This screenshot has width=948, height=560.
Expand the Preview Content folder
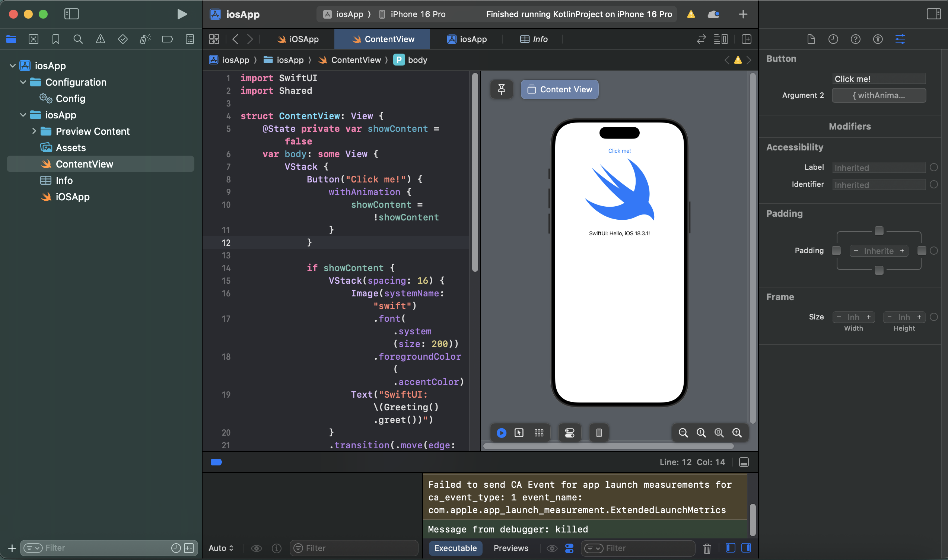coord(34,131)
